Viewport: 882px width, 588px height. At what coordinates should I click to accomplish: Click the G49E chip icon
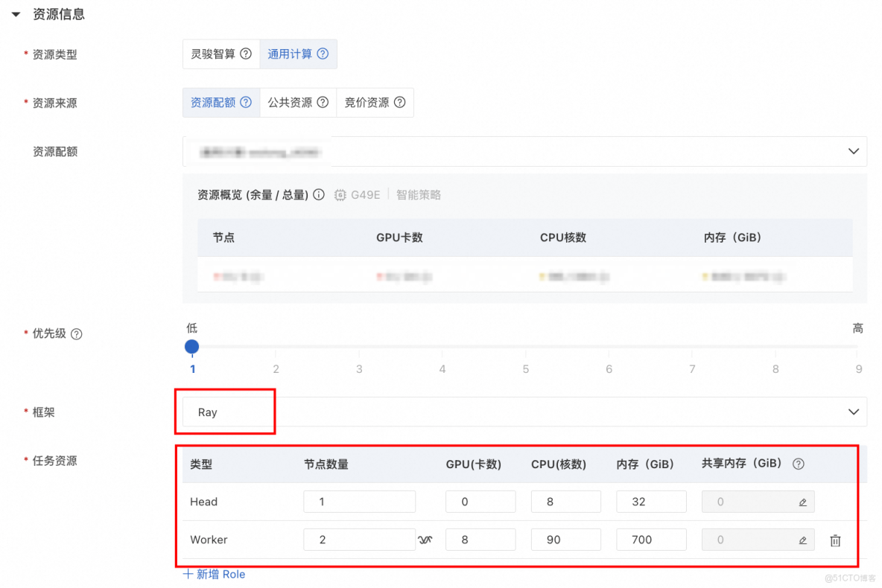point(340,194)
